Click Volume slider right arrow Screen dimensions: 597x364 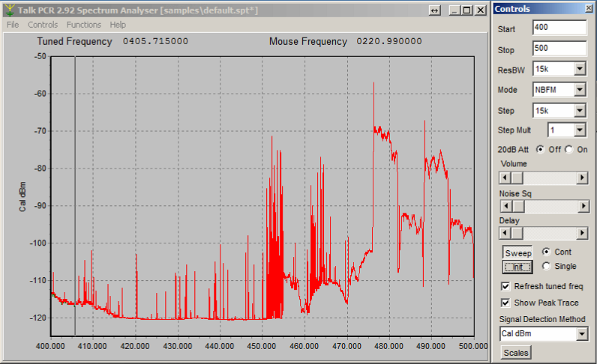582,178
